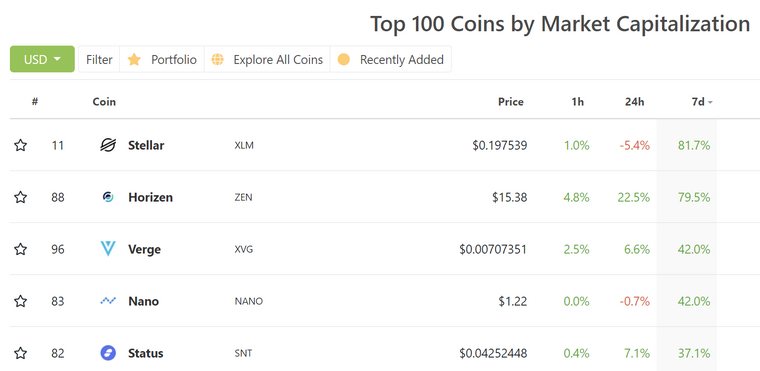Click the yellow star Portfolio icon

tap(134, 59)
